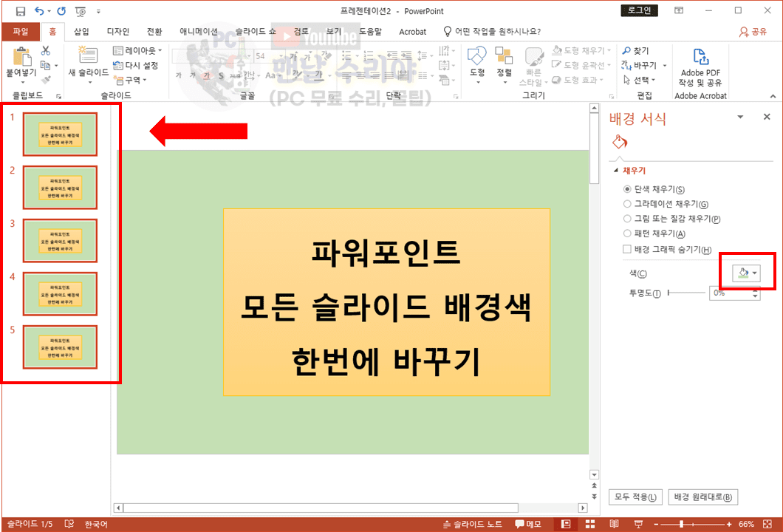
Task: Click the Login (로그인) button
Action: point(639,10)
